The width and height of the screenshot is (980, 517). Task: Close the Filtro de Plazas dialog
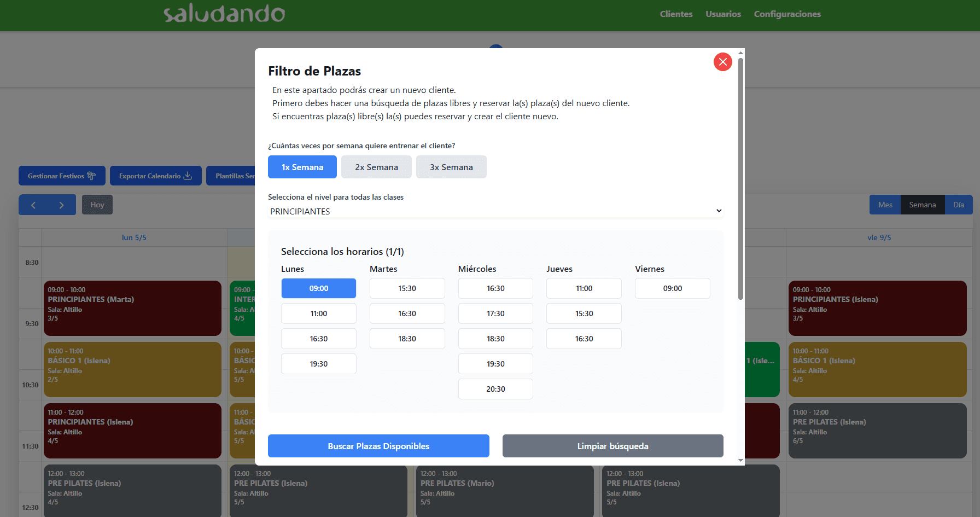tap(722, 62)
